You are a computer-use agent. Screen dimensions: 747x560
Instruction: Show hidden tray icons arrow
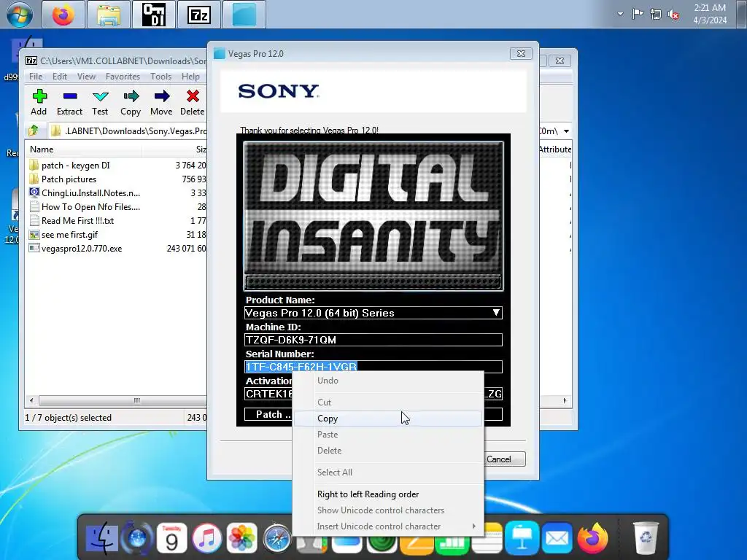[620, 14]
